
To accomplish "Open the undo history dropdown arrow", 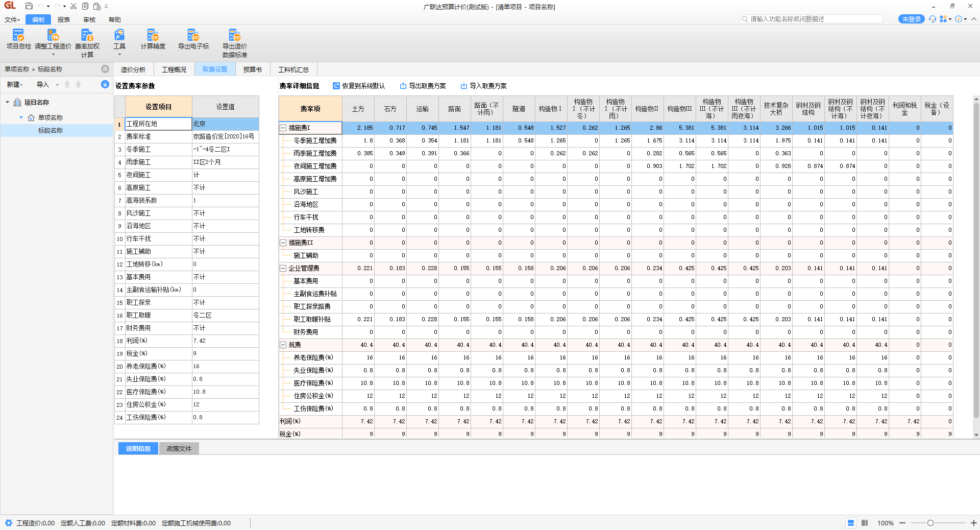I will tap(48, 6).
